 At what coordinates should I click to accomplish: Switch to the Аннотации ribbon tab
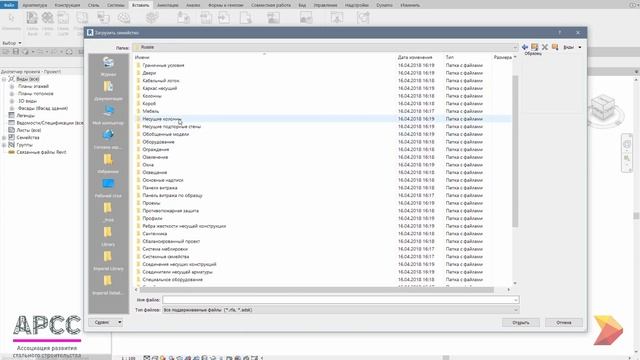tap(168, 5)
